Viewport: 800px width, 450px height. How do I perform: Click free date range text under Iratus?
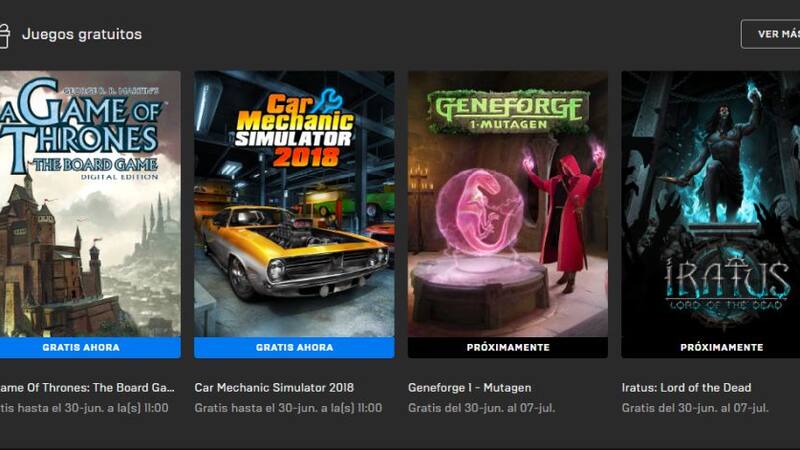point(695,408)
